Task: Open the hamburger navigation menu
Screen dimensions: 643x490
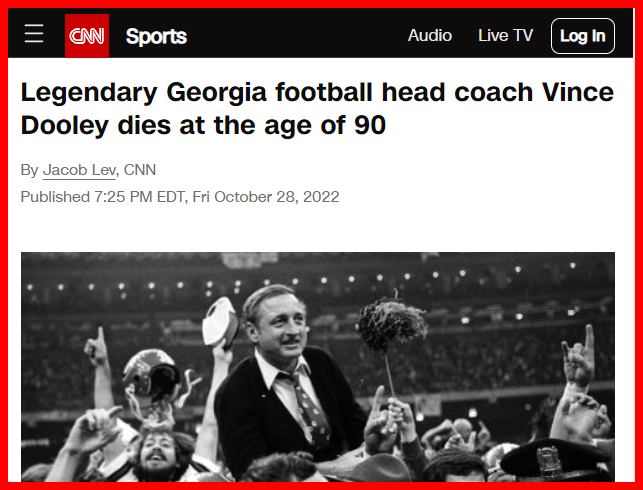Action: tap(34, 35)
